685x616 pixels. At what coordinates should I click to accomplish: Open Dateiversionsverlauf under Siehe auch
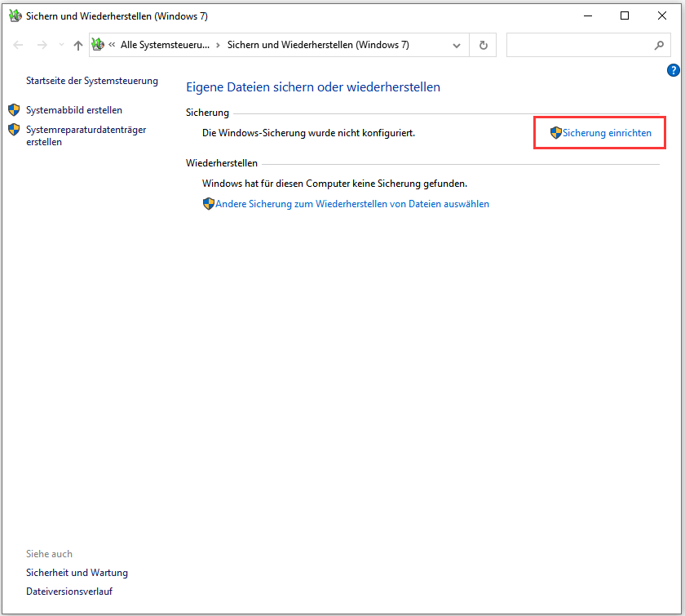[x=69, y=591]
